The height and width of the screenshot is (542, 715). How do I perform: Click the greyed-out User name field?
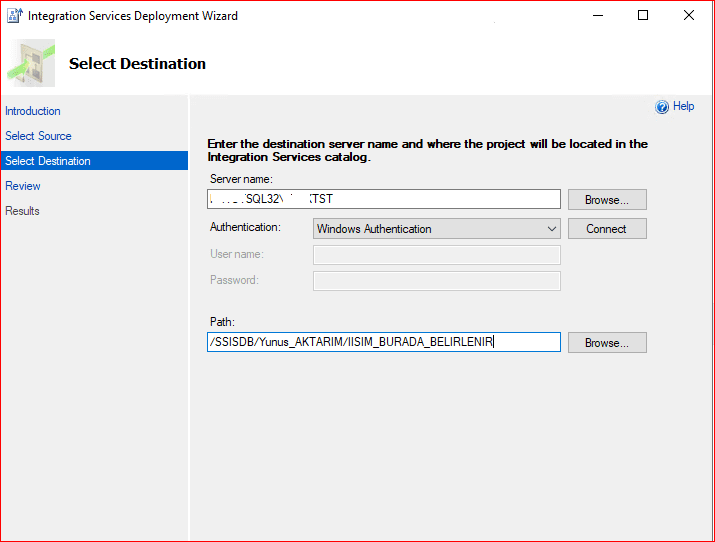pyautogui.click(x=436, y=255)
